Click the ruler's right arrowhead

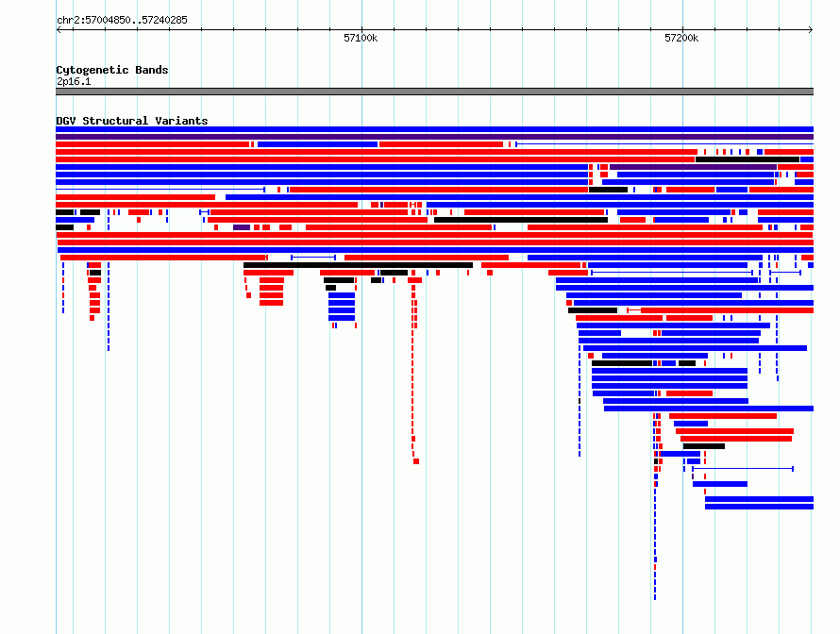pos(811,30)
